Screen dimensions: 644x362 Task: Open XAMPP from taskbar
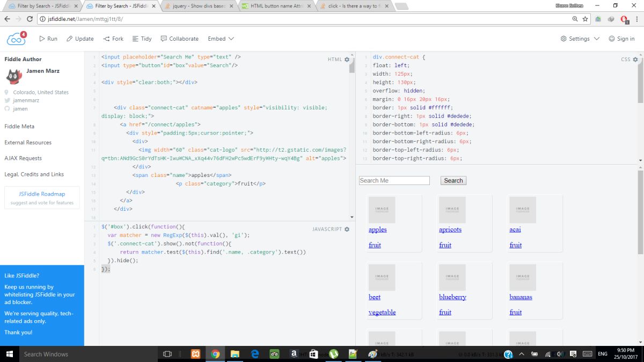pyautogui.click(x=196, y=354)
